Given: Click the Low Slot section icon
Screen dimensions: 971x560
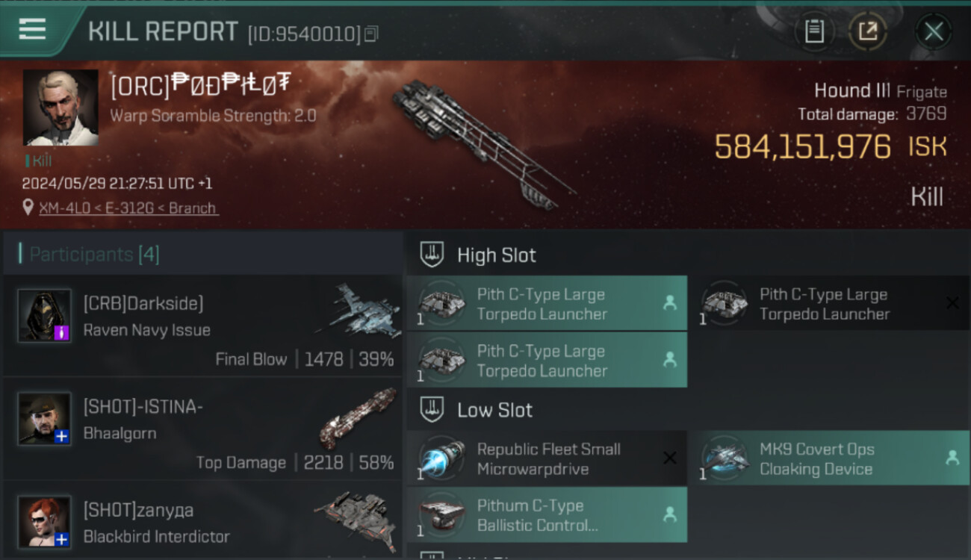Looking at the screenshot, I should tap(431, 409).
